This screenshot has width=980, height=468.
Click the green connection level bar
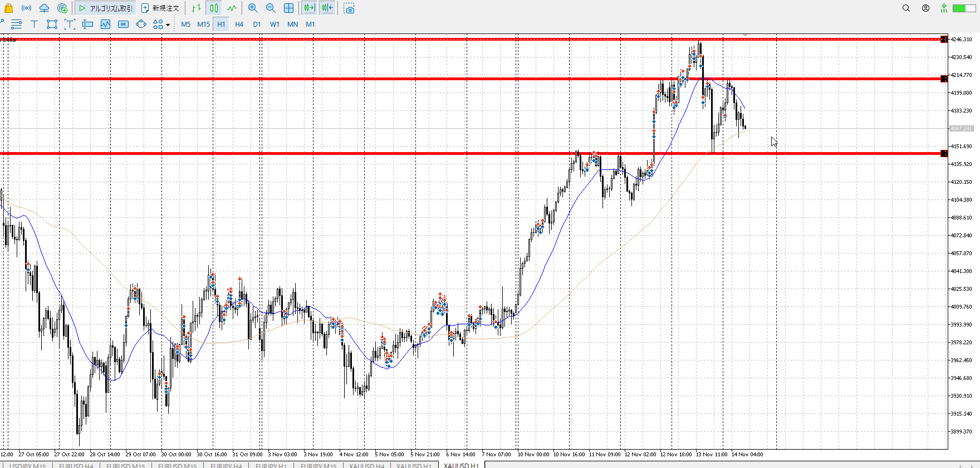pyautogui.click(x=960, y=8)
